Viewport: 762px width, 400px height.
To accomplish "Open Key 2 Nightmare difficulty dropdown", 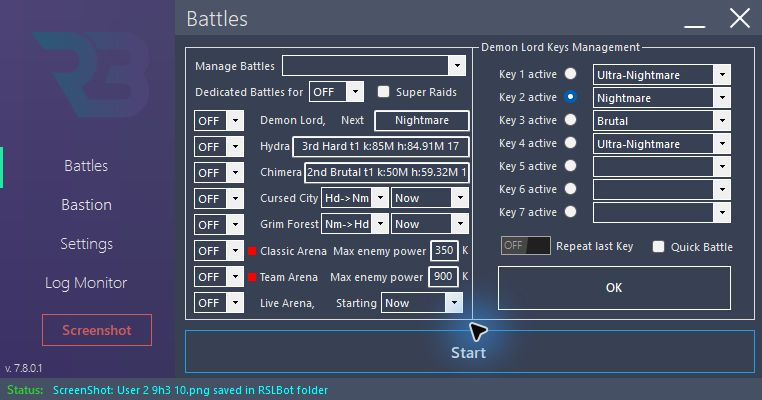I will click(x=661, y=98).
